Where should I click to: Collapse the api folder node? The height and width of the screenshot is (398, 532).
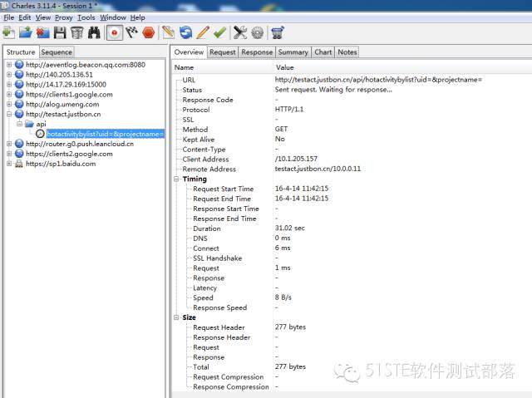[x=20, y=124]
